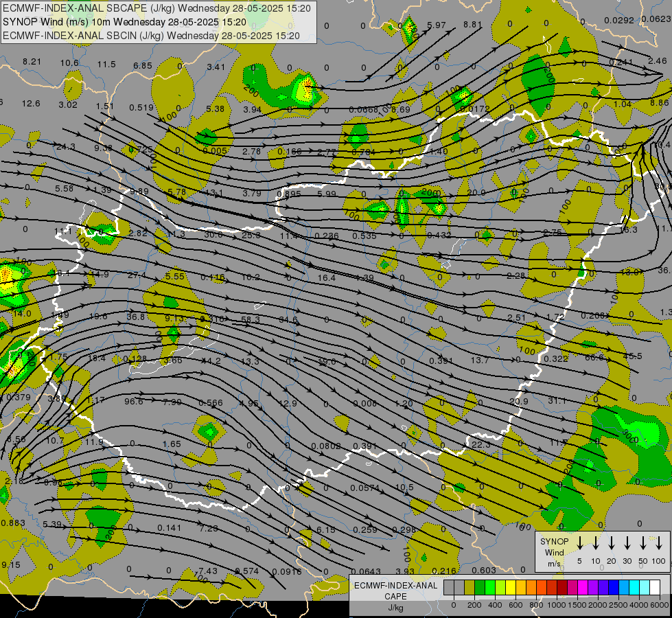Click the 100 m/s wind arrow in the legend
This screenshot has width=672, height=618.
(x=659, y=543)
